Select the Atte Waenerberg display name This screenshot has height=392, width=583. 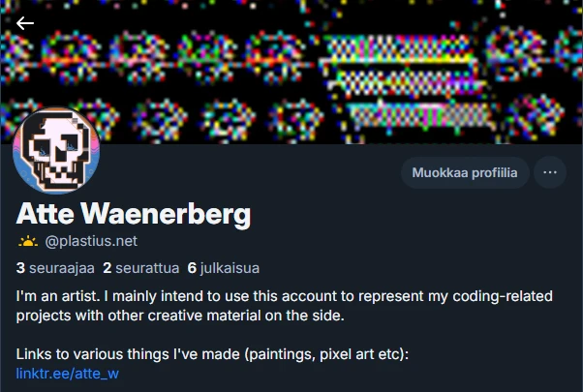(134, 214)
